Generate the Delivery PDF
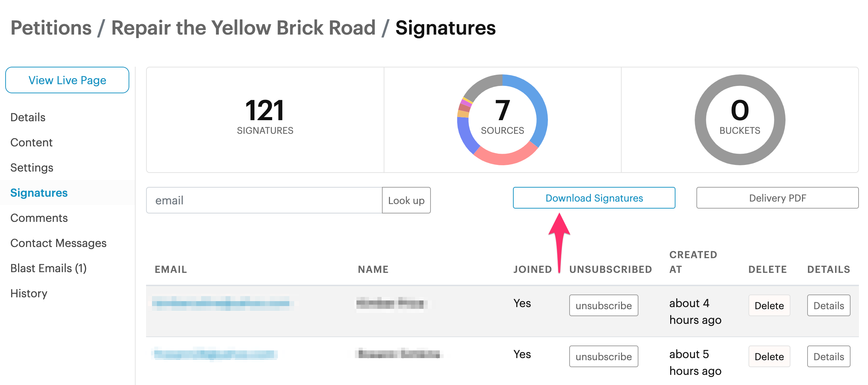The height and width of the screenshot is (385, 868). [777, 198]
